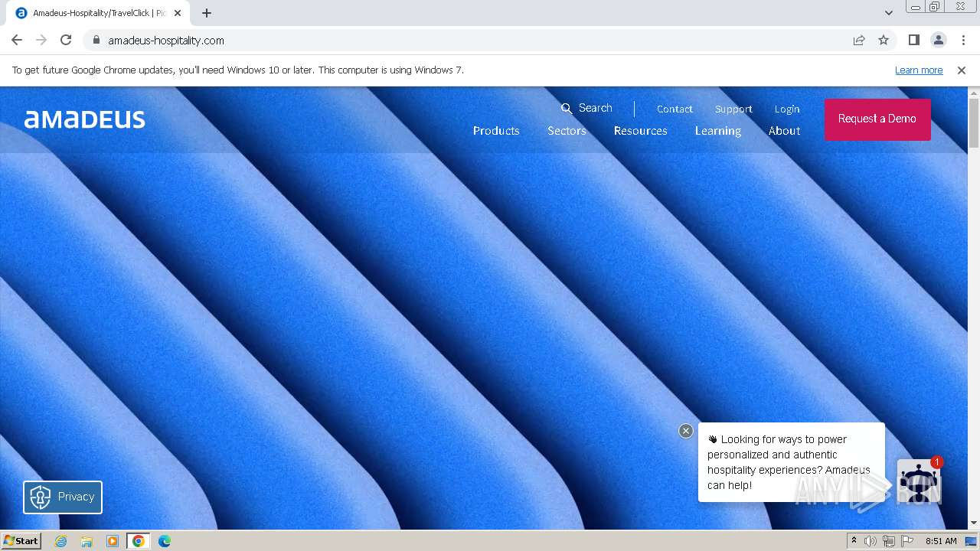Click the page vertical scrollbar thumb
980x551 pixels.
[974, 122]
